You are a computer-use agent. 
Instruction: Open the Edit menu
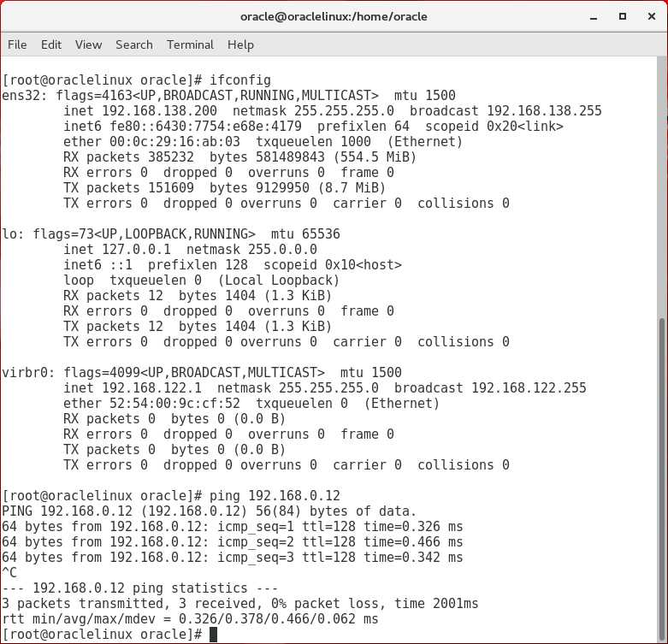[x=51, y=44]
